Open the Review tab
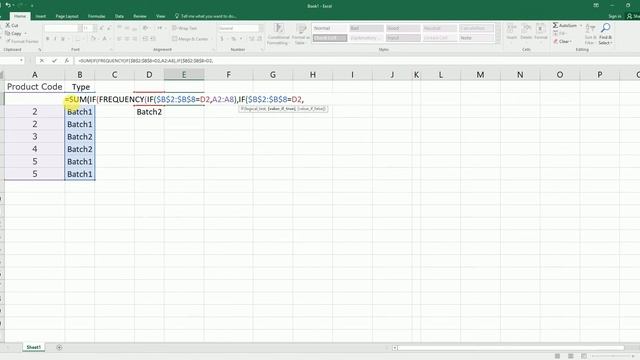Viewport: 640px width, 360px height. point(140,16)
